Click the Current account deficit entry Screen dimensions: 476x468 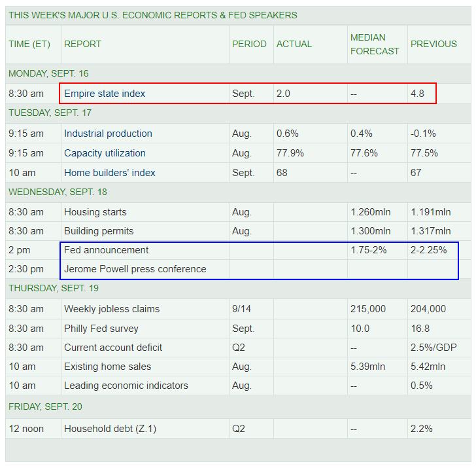(x=113, y=348)
